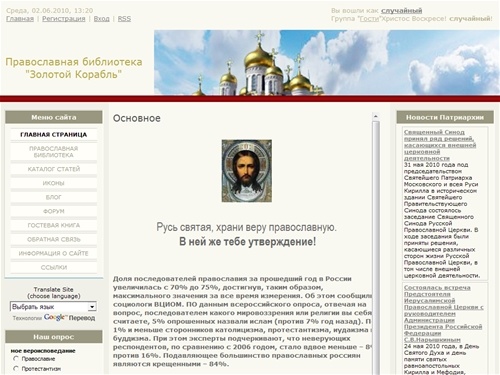The image size is (500, 375).
Task: Click the Наш опрос panel header
Action: 54,337
